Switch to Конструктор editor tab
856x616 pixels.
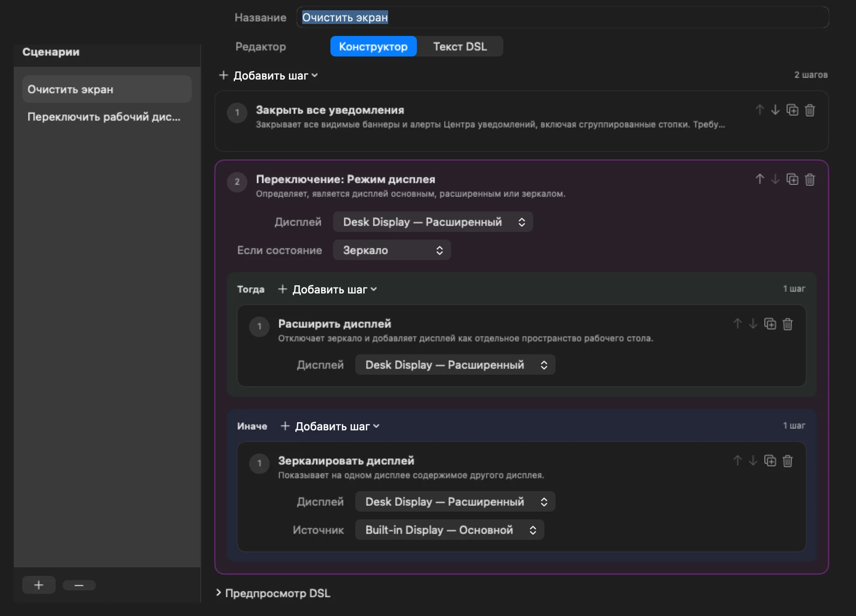tap(373, 46)
